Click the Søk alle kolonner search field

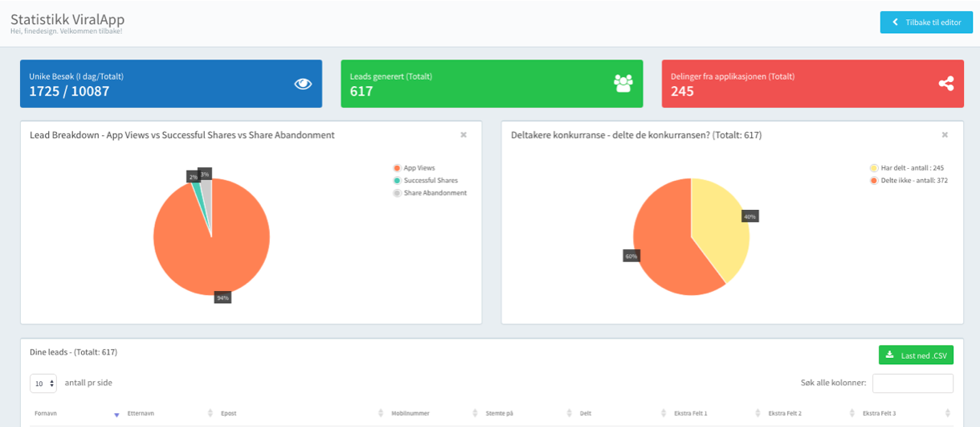(913, 384)
